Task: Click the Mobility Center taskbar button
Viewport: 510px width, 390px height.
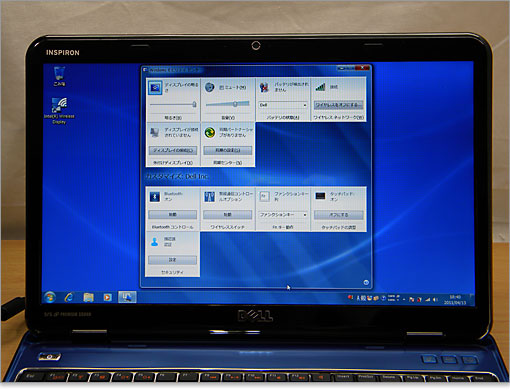Action: click(x=127, y=297)
